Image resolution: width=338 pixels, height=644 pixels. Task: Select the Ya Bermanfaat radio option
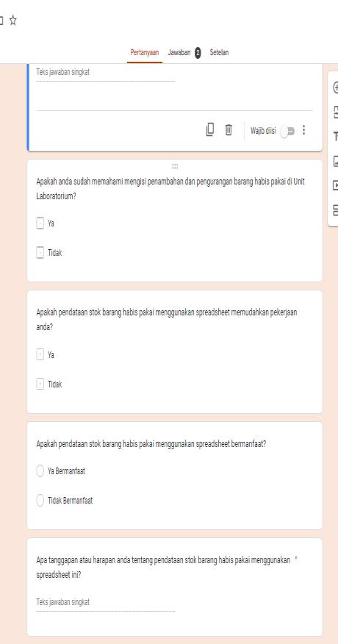(x=40, y=471)
